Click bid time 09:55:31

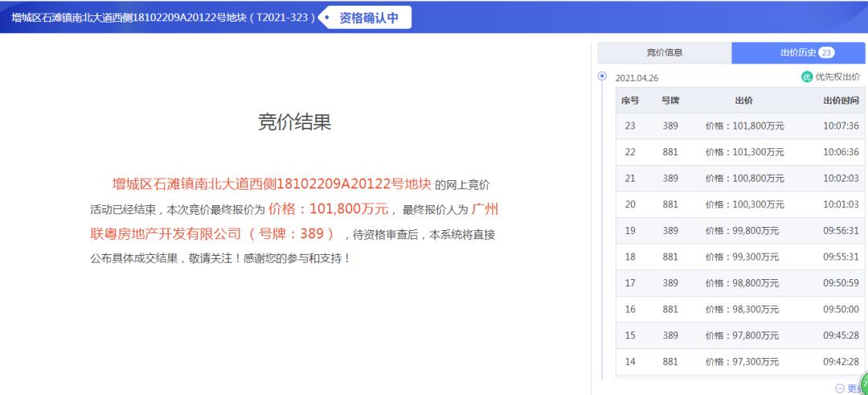[841, 257]
